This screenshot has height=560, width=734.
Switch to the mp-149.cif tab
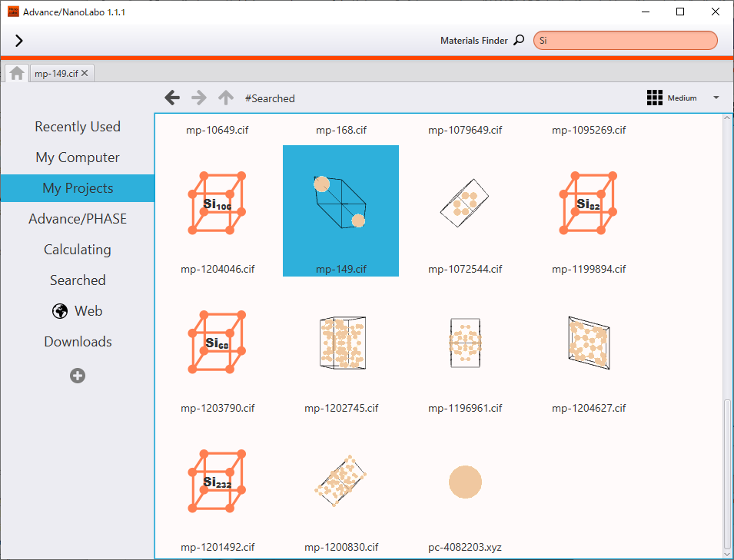tap(56, 74)
